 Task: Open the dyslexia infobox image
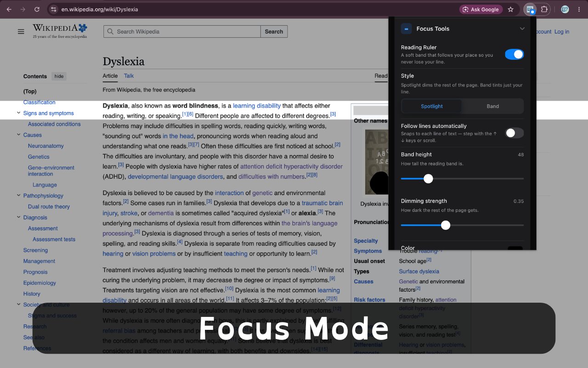377,162
